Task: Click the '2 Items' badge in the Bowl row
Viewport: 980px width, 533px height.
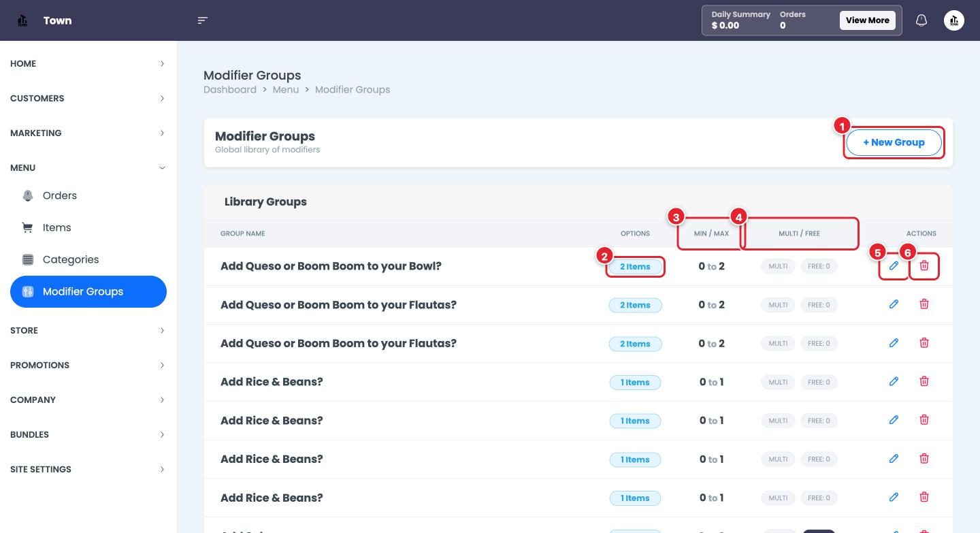Action: point(635,266)
